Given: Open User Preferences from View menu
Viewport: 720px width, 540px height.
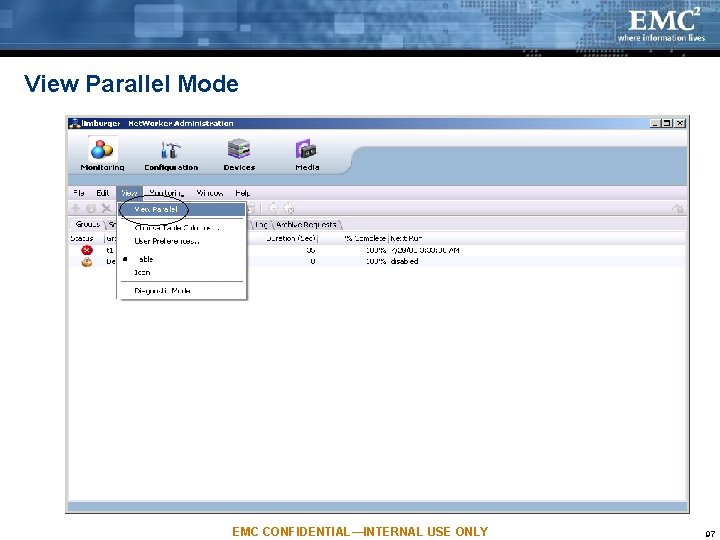Looking at the screenshot, I should click(x=182, y=241).
